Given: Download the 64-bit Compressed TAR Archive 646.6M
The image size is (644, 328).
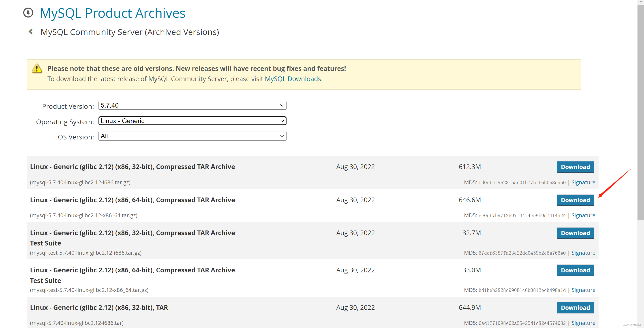Looking at the screenshot, I should pos(575,200).
